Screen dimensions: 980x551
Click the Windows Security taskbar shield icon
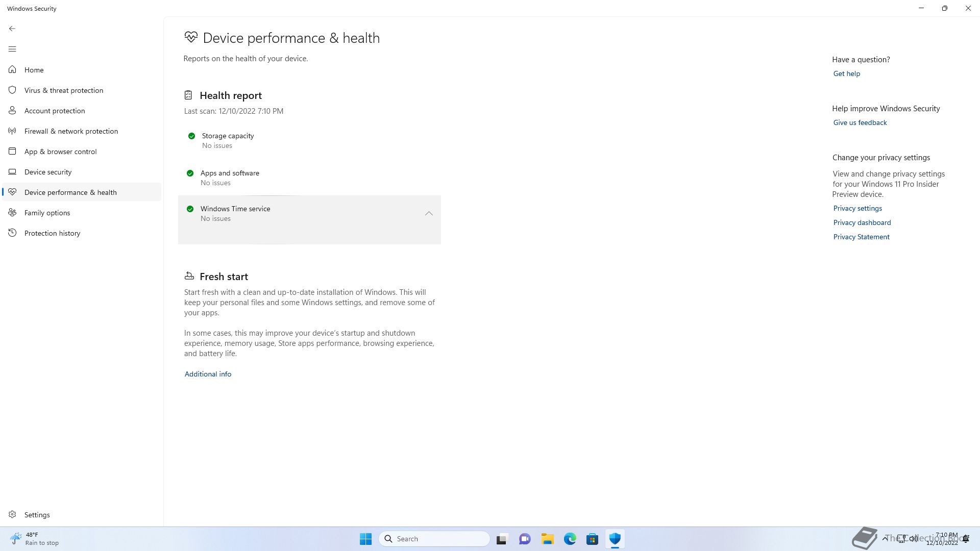[615, 539]
